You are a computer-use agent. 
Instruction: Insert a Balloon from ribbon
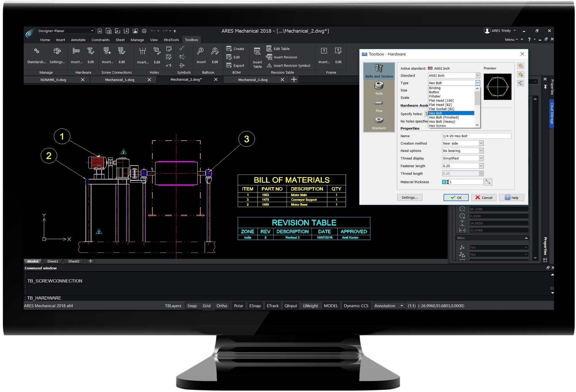(x=201, y=51)
